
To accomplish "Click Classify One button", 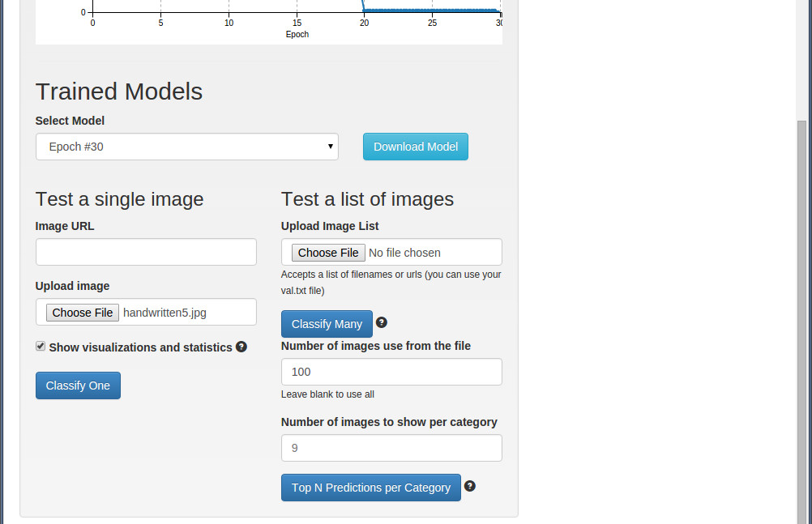I will coord(78,386).
